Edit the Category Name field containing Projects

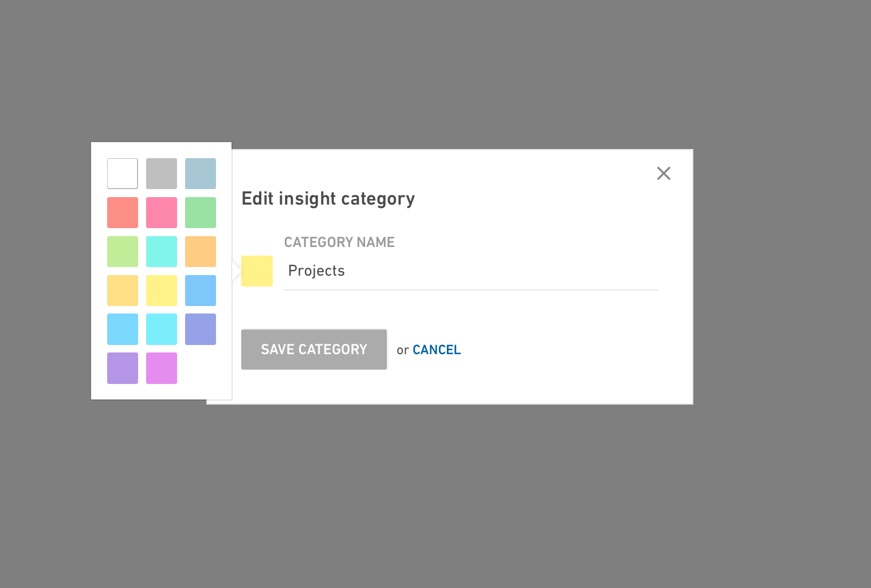(x=471, y=271)
